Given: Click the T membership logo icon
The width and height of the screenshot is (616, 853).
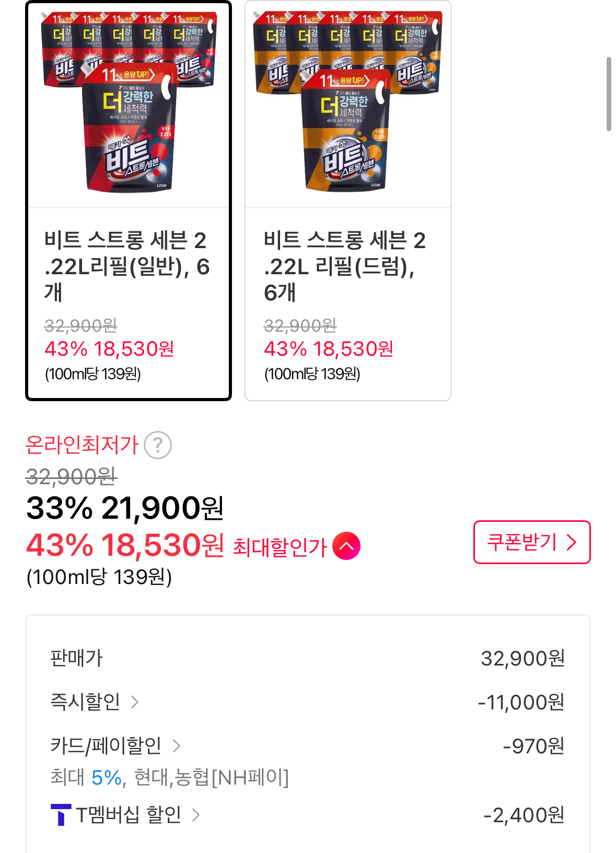Looking at the screenshot, I should [61, 815].
